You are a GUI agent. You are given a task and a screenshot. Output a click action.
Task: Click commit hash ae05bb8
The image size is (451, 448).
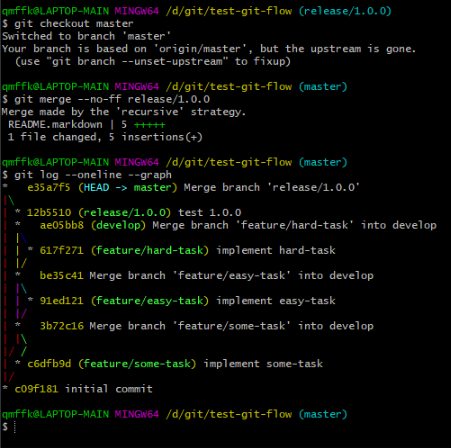click(x=62, y=225)
